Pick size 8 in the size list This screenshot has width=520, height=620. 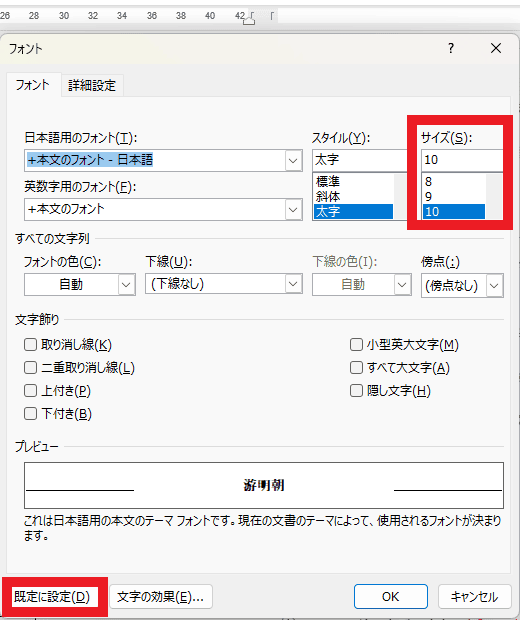pos(454,181)
